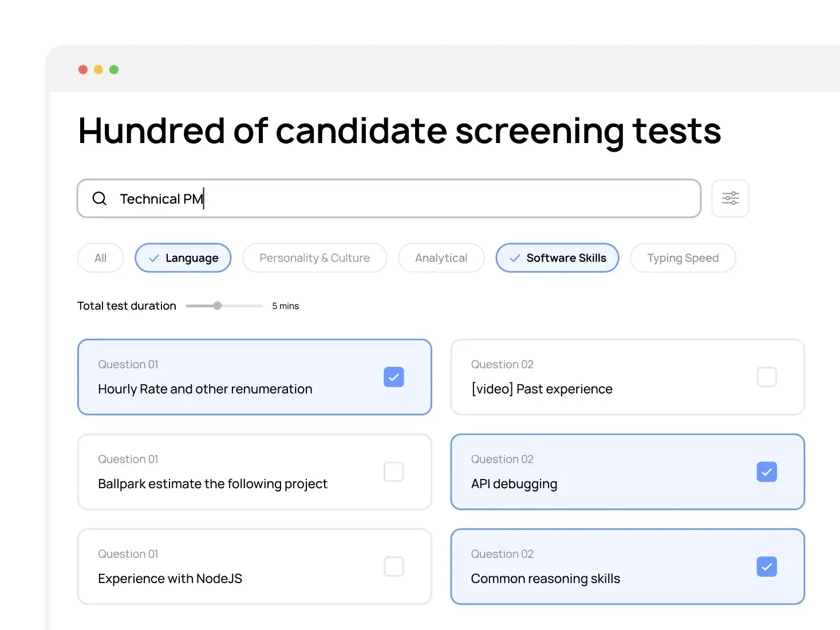The image size is (840, 630).
Task: Uncheck Hourly Rate and other renumeration
Action: click(x=393, y=377)
